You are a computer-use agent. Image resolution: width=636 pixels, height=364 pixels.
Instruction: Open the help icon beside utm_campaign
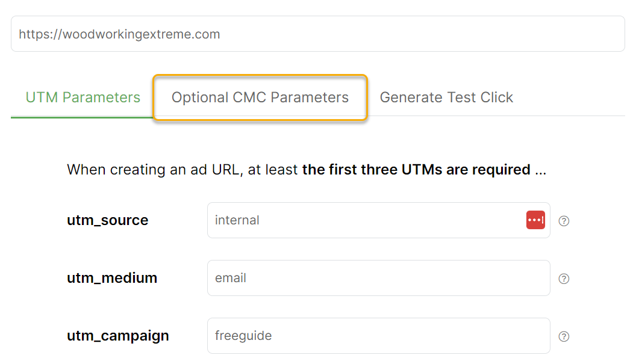pyautogui.click(x=564, y=336)
